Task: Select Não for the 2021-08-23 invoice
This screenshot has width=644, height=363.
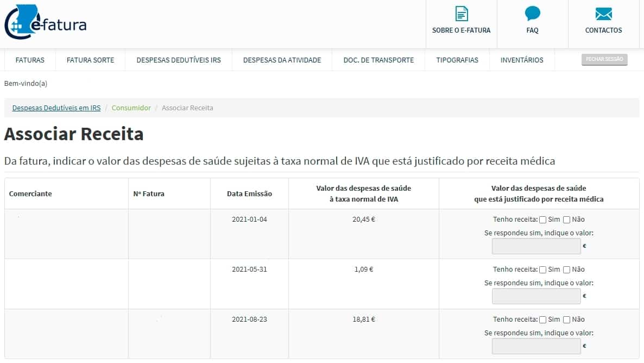Action: pos(566,320)
